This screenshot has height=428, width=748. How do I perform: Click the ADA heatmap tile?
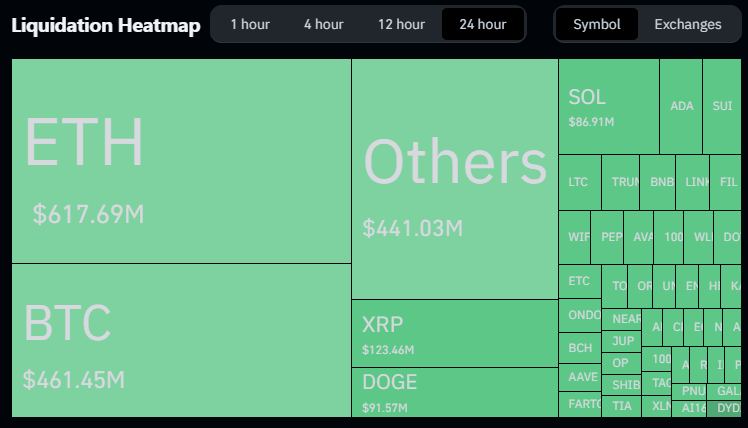681,106
